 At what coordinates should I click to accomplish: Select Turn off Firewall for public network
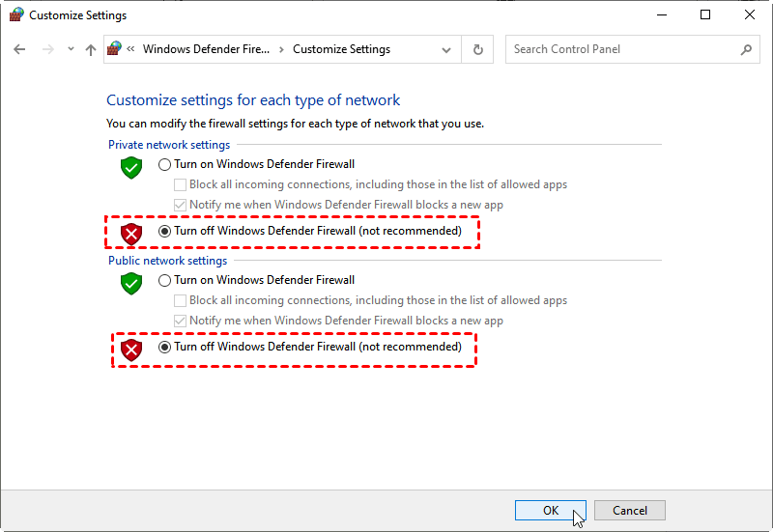tap(164, 348)
